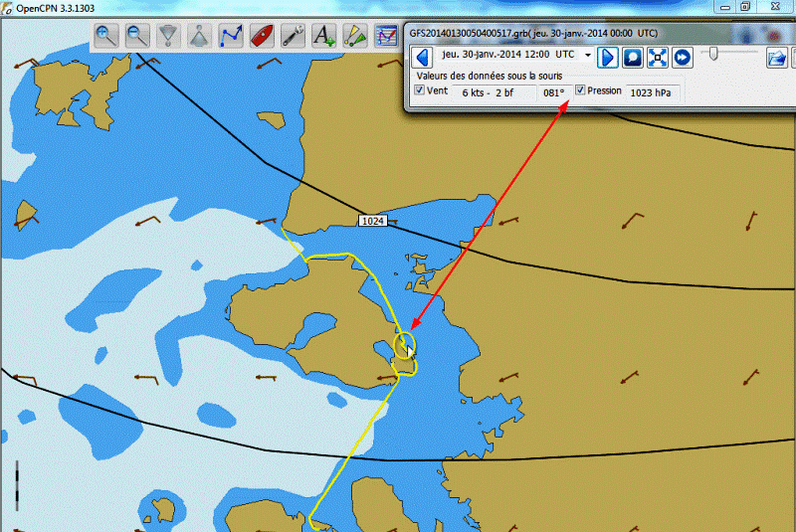Click the 'Valeurs des données sous la souris' label
This screenshot has width=796, height=532.
[x=490, y=77]
